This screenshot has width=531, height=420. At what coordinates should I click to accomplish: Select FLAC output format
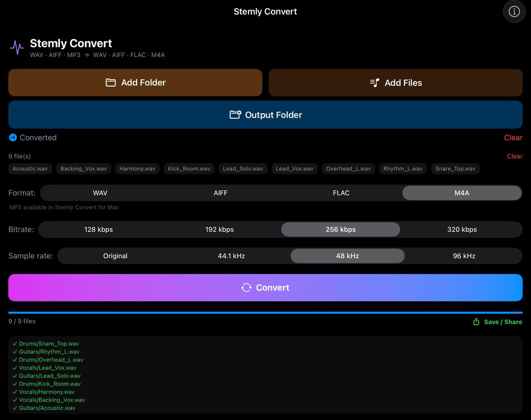[341, 193]
